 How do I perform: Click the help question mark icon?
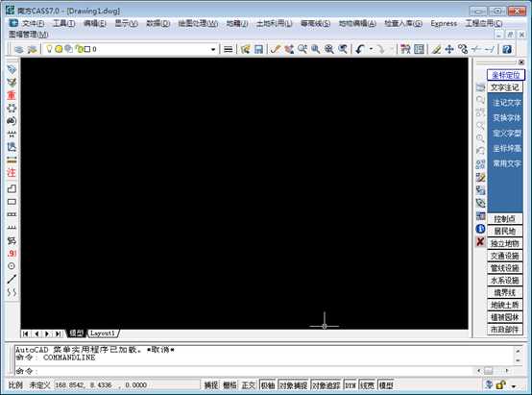tap(507, 50)
